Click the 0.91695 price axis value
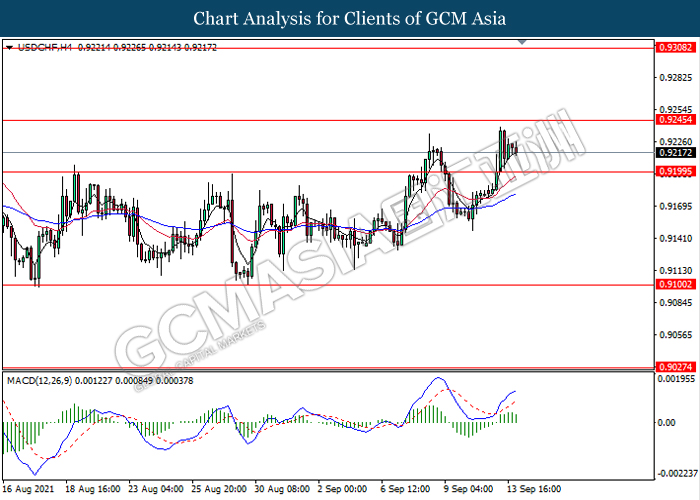This screenshot has width=700, height=500. point(676,206)
